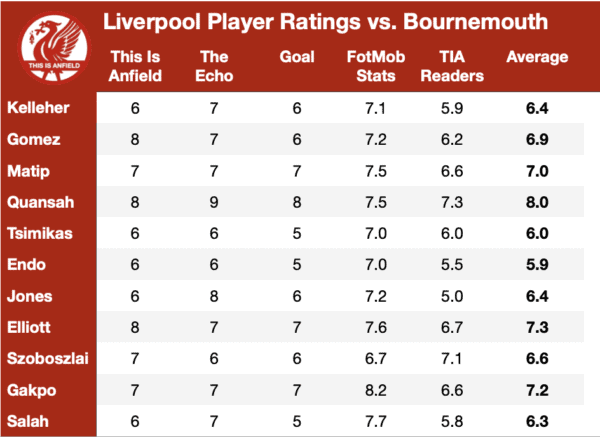Click the FotMob Stats column header
Image resolution: width=600 pixels, height=437 pixels.
[x=376, y=66]
